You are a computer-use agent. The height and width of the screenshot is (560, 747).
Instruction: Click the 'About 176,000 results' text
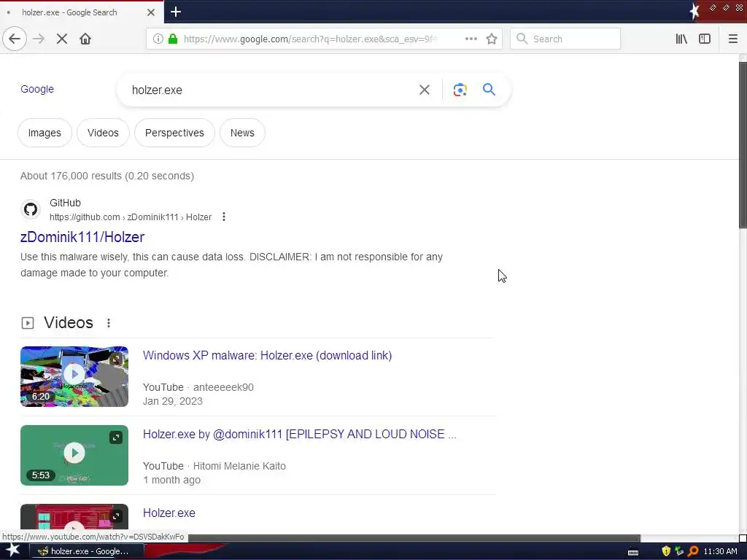(107, 176)
